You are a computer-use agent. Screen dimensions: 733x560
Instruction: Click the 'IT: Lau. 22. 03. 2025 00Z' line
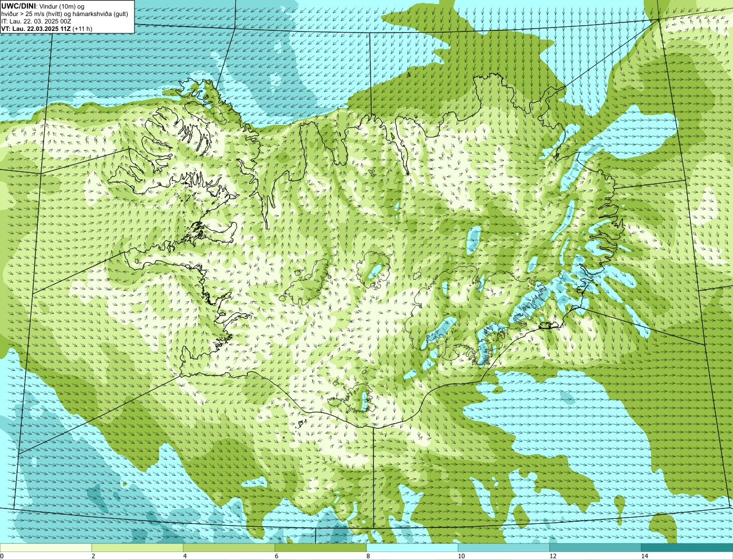click(36, 21)
